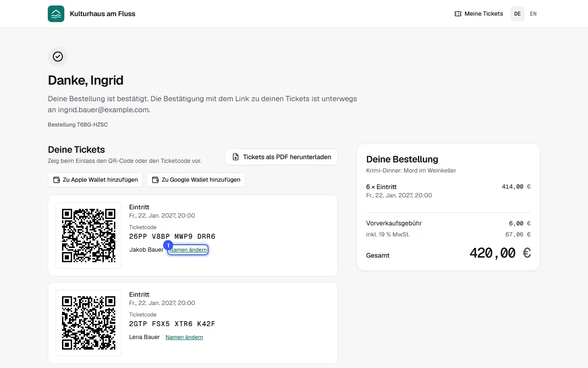
Task: Add tickets to Google Wallet
Action: point(196,180)
